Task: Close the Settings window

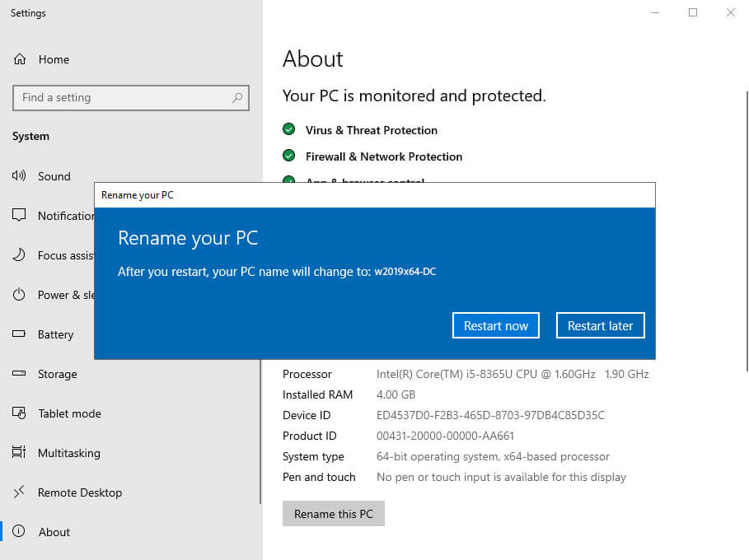Action: coord(730,12)
